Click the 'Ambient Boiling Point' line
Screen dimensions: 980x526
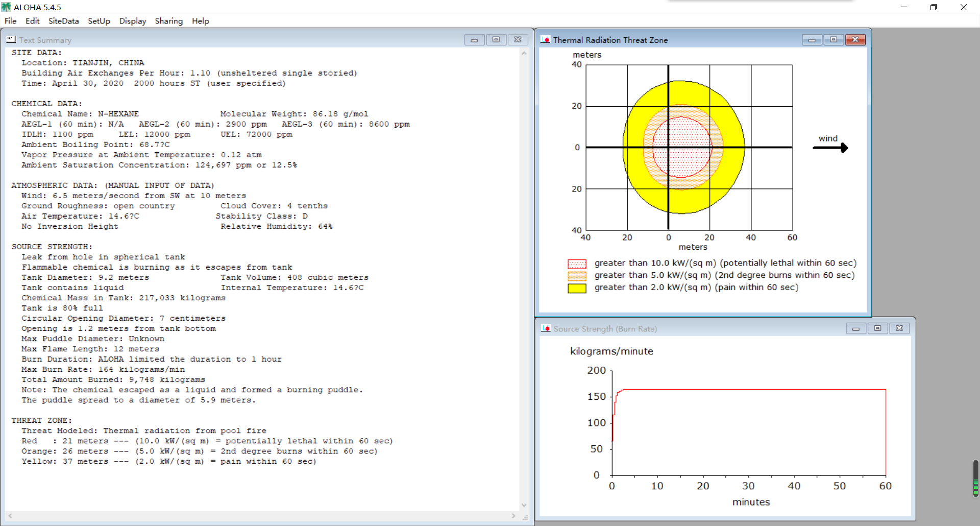pyautogui.click(x=95, y=145)
